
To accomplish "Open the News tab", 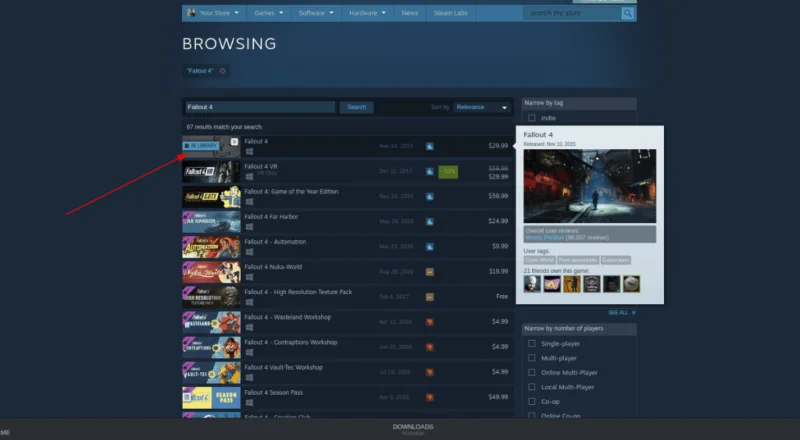I will [410, 13].
